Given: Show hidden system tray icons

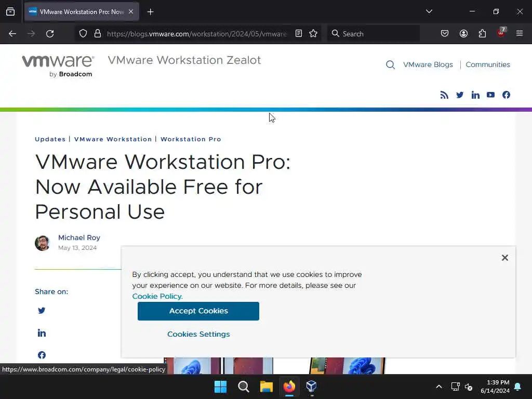Looking at the screenshot, I should [x=438, y=387].
